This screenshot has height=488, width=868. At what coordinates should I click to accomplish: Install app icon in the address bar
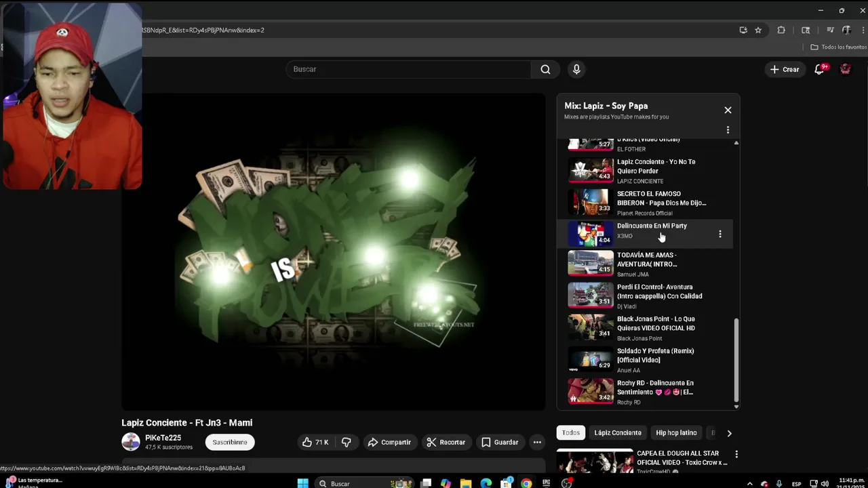pos(743,30)
